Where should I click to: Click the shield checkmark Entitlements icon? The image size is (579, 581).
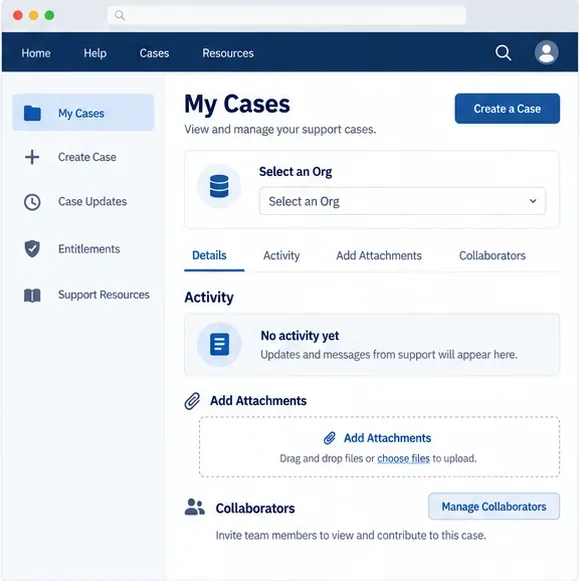point(32,249)
